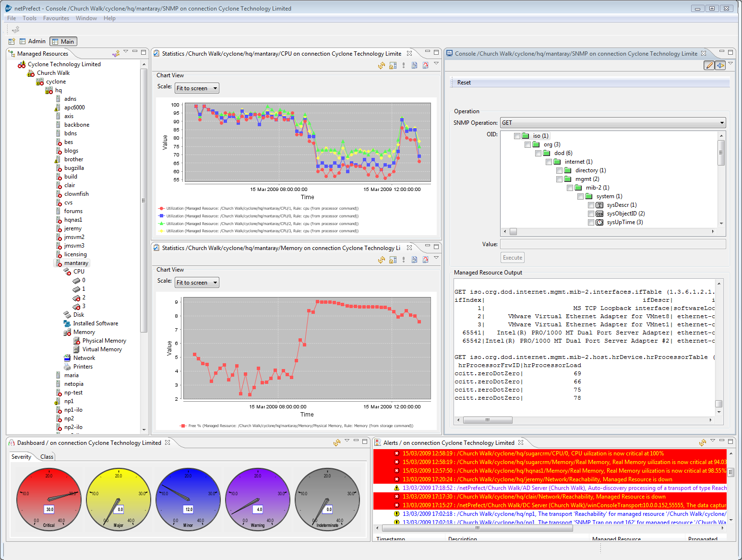Open the Scale dropdown in CPU Statistics
The width and height of the screenshot is (742, 560).
[x=197, y=88]
